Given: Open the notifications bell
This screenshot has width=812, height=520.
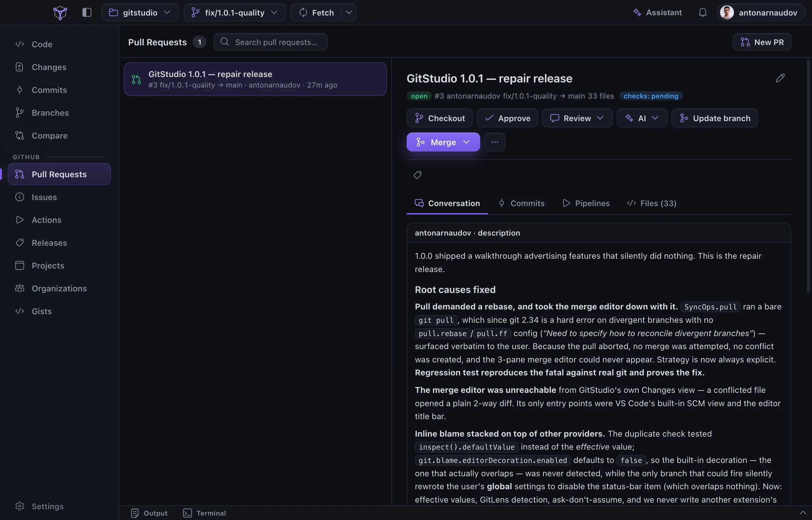Looking at the screenshot, I should (703, 12).
